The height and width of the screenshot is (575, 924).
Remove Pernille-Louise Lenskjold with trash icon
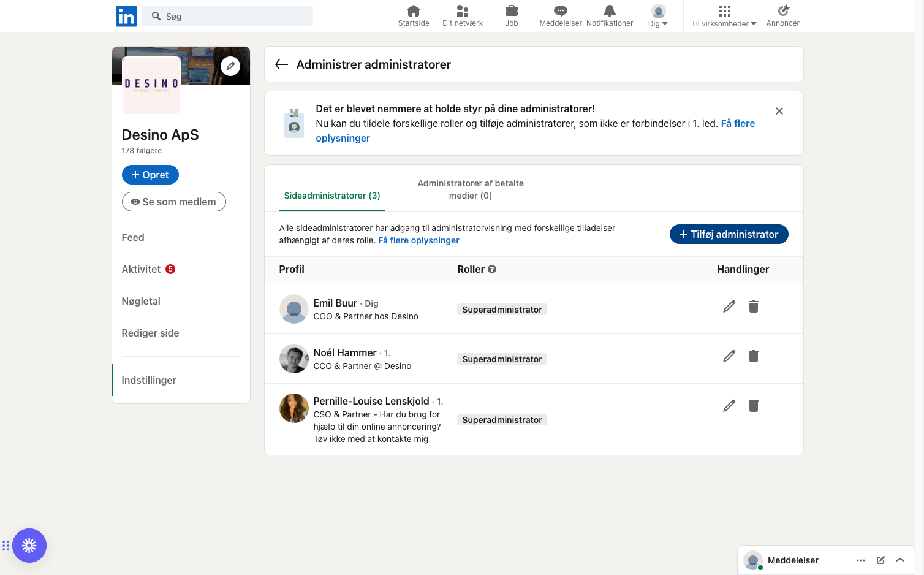754,406
